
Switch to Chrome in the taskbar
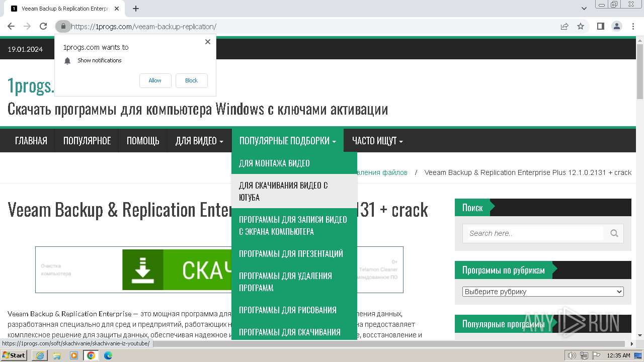[91, 355]
